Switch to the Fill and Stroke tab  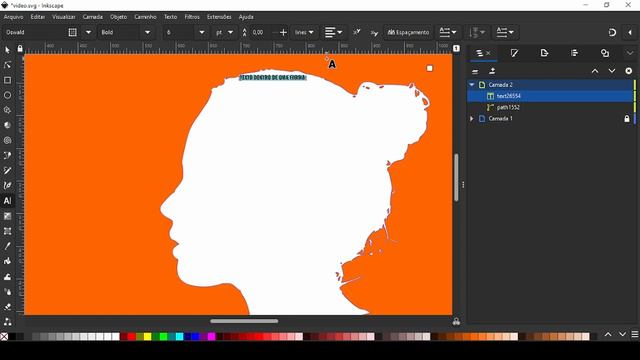514,53
